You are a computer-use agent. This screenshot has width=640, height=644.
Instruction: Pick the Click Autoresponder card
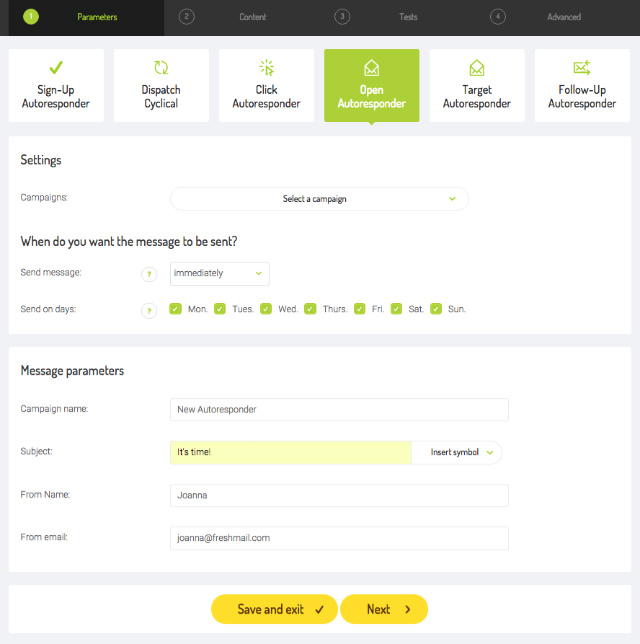click(x=267, y=85)
